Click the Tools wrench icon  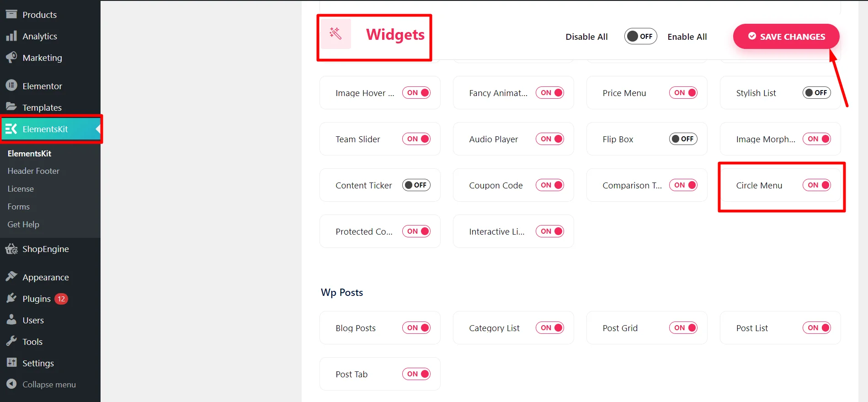[11, 341]
